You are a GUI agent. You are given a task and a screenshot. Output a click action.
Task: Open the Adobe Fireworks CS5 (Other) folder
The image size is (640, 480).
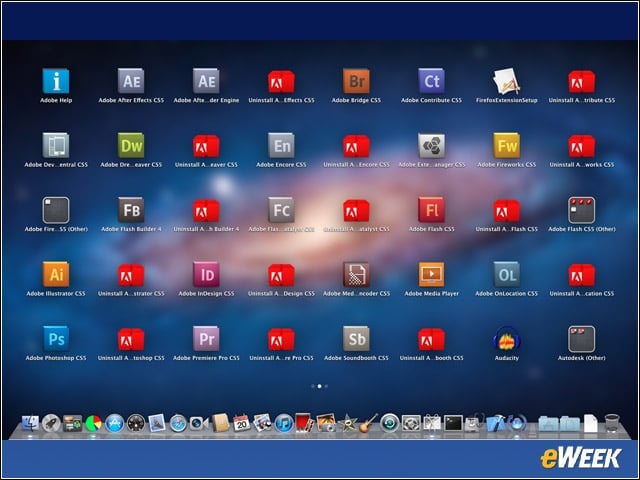click(56, 210)
